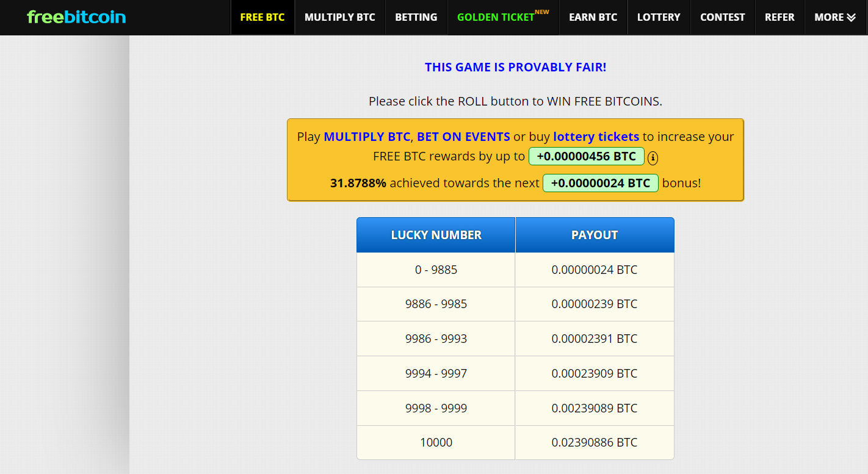Screen dimensions: 868x474
Task: Select the lucky number 10000 cell
Action: (436, 442)
